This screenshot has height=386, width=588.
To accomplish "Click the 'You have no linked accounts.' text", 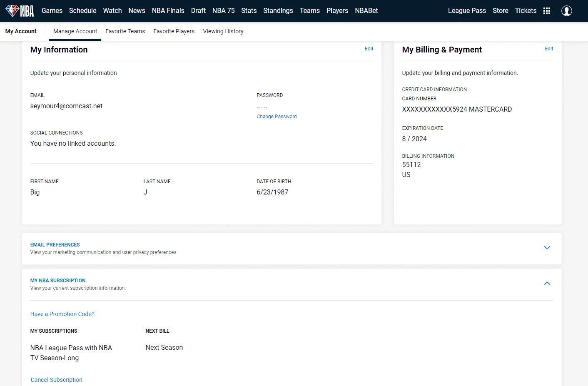I will (73, 144).
